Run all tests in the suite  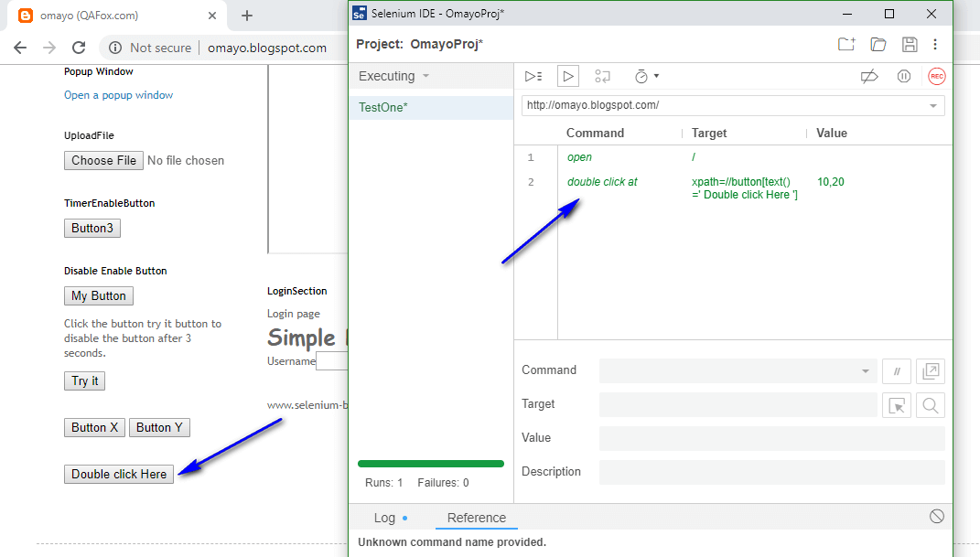coord(533,76)
